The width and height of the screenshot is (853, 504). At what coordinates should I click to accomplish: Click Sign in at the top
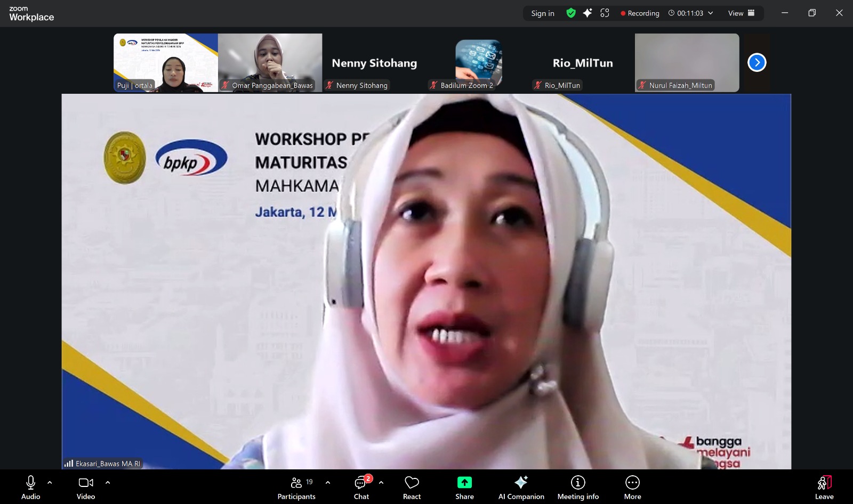coord(543,13)
